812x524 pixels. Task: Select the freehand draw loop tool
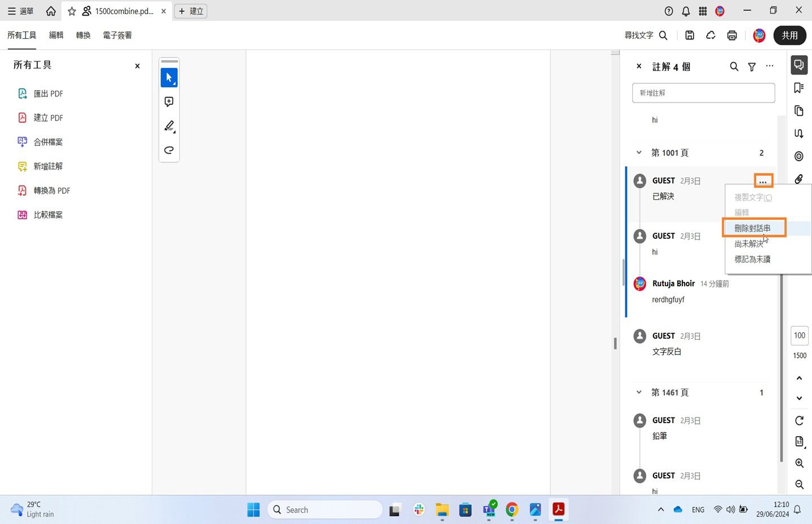[x=169, y=150]
